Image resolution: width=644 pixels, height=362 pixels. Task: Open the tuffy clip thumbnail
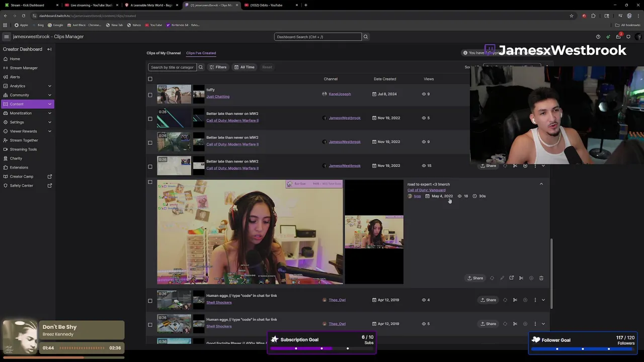tap(174, 94)
